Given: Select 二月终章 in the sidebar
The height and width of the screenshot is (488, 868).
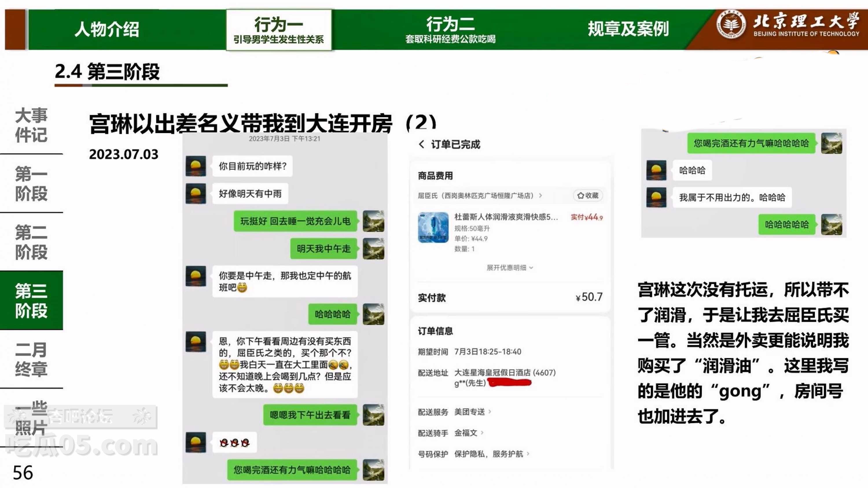Looking at the screenshot, I should coord(31,359).
